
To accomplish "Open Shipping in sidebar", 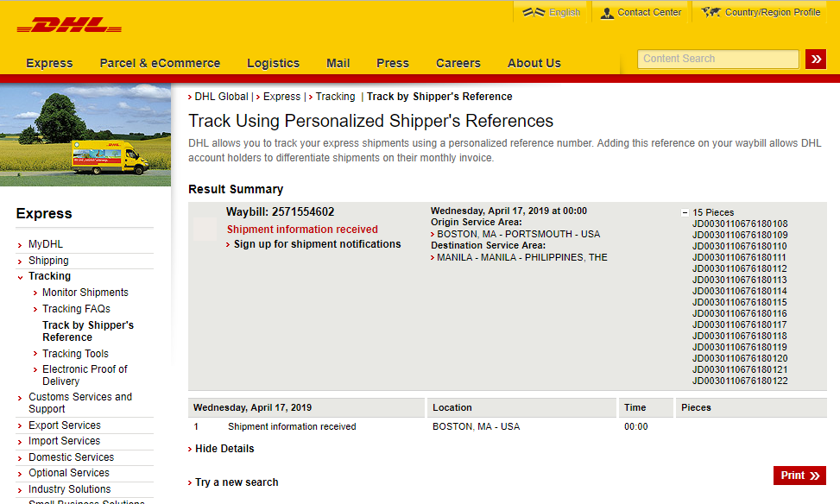I will [48, 261].
